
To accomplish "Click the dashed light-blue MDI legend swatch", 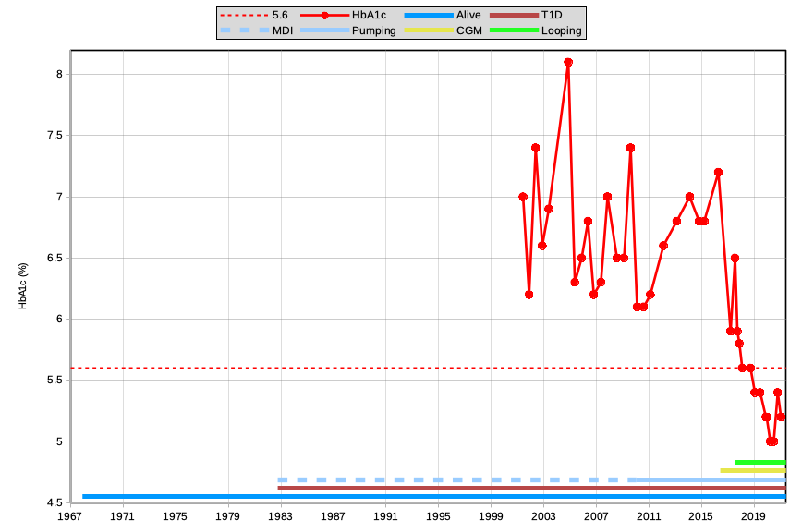I will pos(245,30).
